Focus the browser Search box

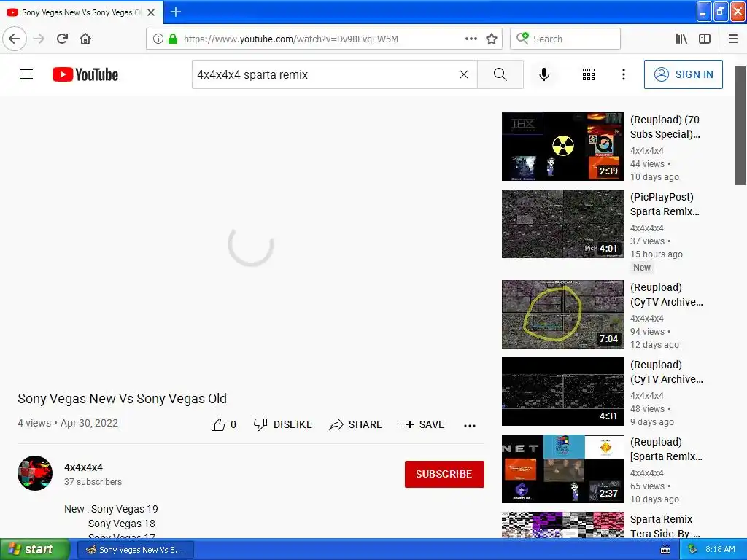565,39
